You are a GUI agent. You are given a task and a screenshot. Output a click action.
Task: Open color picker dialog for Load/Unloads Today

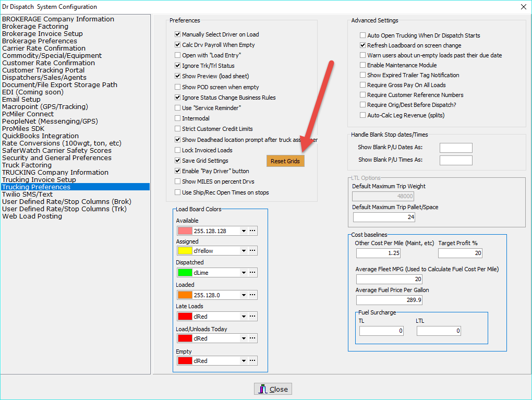252,338
